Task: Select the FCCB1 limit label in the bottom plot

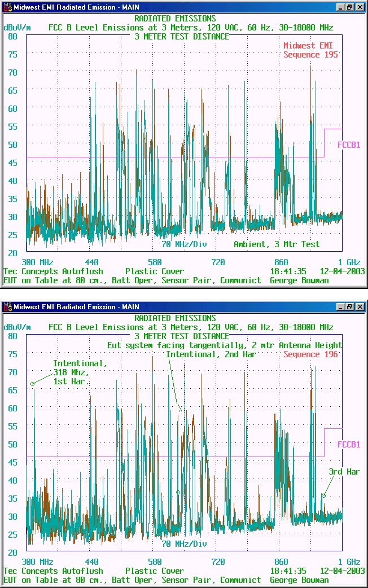Action: coord(349,445)
